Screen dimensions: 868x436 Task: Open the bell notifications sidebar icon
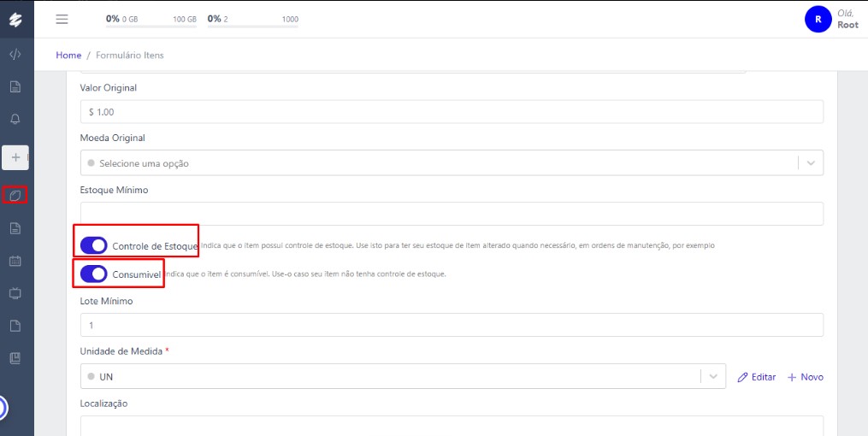[15, 119]
